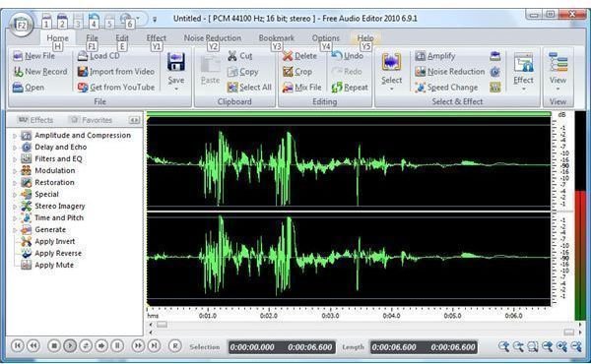Click the Save floppy disk icon
This screenshot has height=364, width=591.
[175, 62]
